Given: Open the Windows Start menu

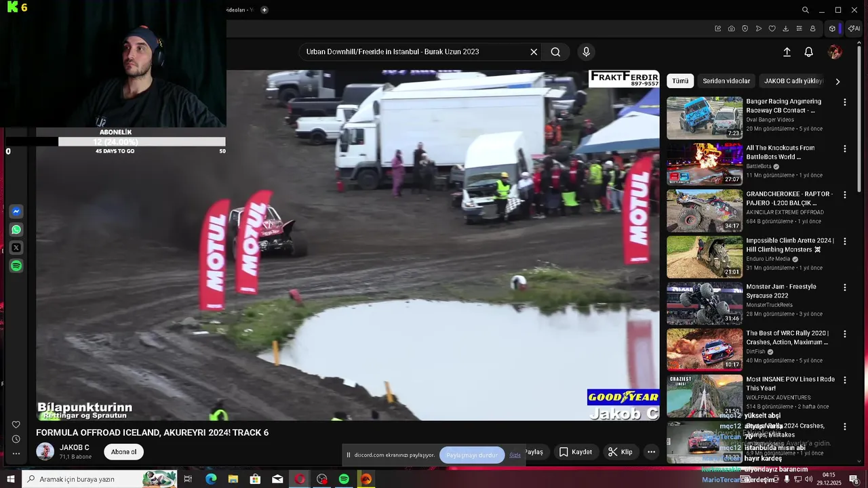Looking at the screenshot, I should click(11, 479).
